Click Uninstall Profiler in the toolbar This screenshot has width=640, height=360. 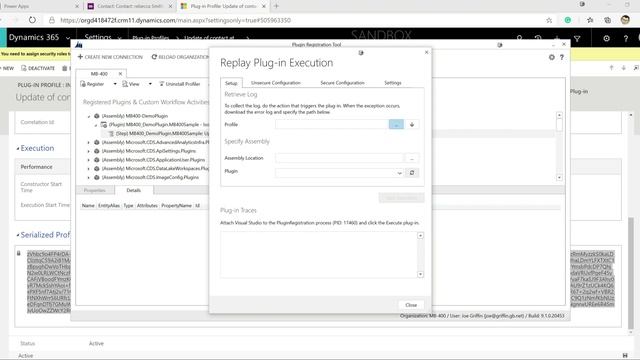pos(179,84)
